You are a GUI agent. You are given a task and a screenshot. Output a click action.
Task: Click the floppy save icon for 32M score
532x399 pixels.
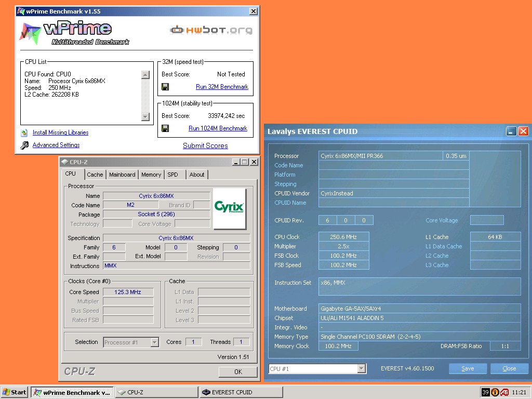(165, 87)
